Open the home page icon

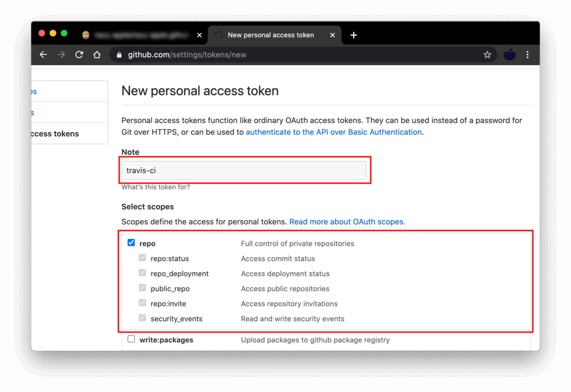pos(97,54)
